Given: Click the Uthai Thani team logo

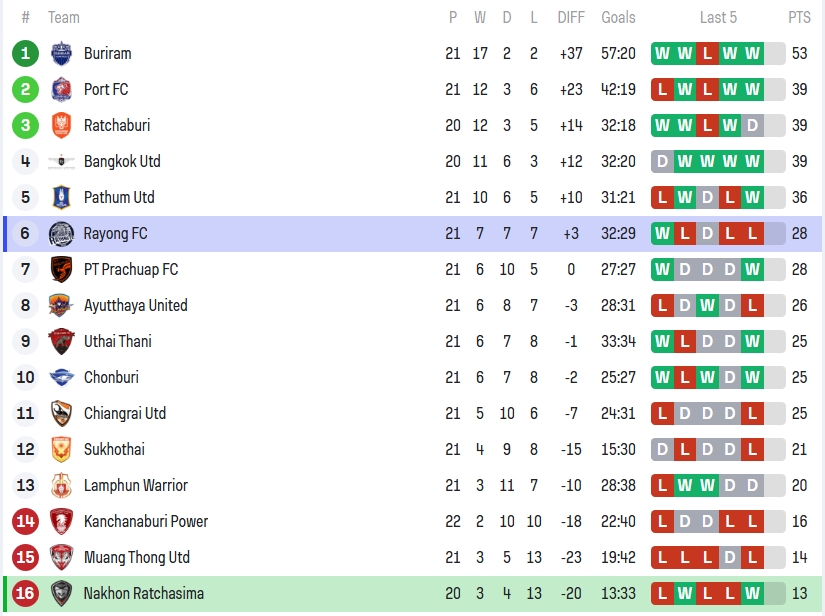Looking at the screenshot, I should point(61,341).
